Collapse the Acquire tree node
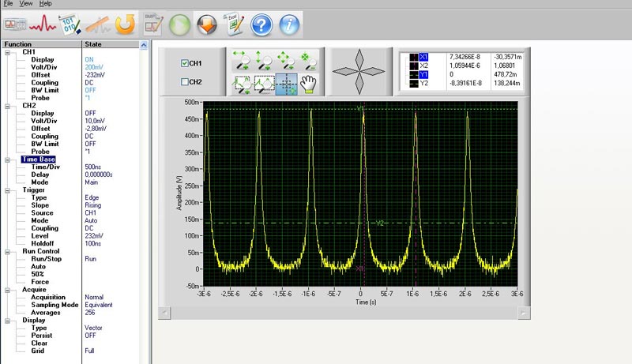Viewport: 632px width, 364px height. pos(7,290)
